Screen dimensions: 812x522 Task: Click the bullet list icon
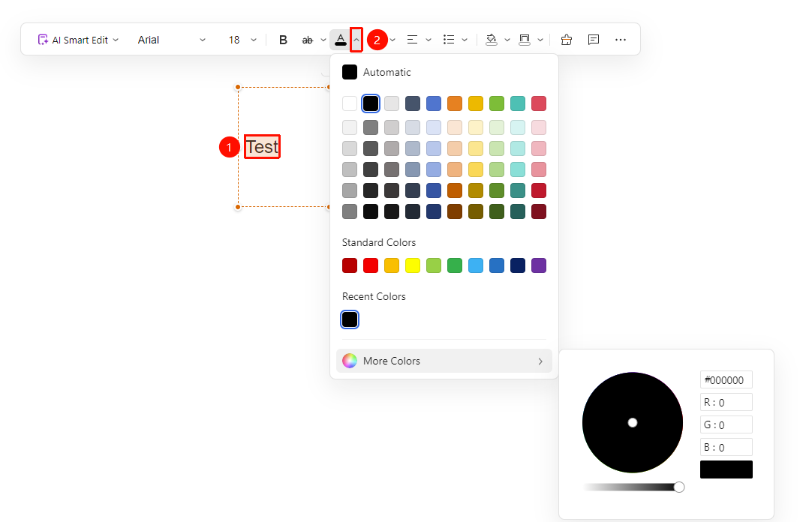pyautogui.click(x=449, y=40)
